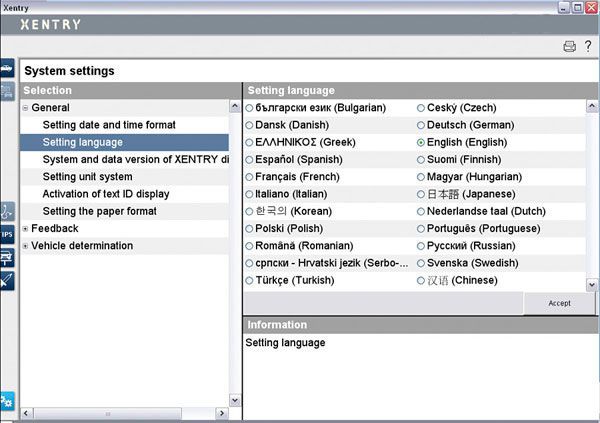The height and width of the screenshot is (423, 600).
Task: Click the car icon in left sidebar
Action: (7, 69)
